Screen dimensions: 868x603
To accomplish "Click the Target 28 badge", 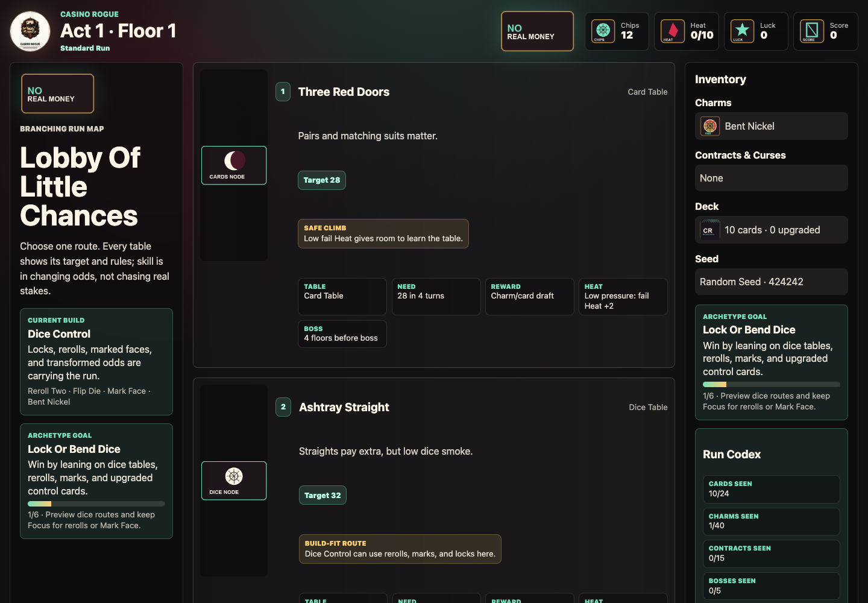I will [322, 180].
